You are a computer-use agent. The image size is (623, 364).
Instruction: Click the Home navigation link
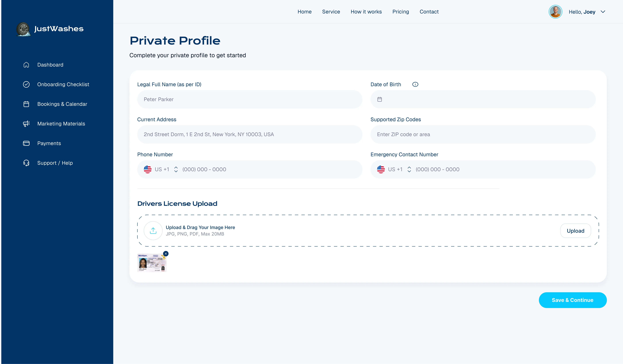pos(305,12)
